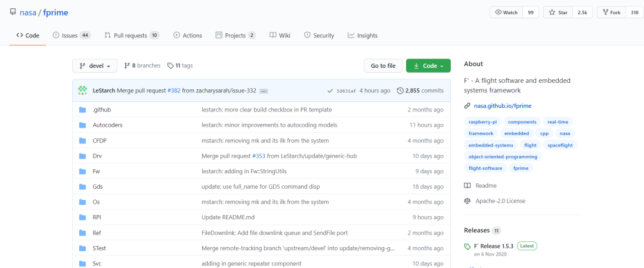Open pull request #382 link
Image resolution: width=644 pixels, height=268 pixels.
tap(174, 91)
